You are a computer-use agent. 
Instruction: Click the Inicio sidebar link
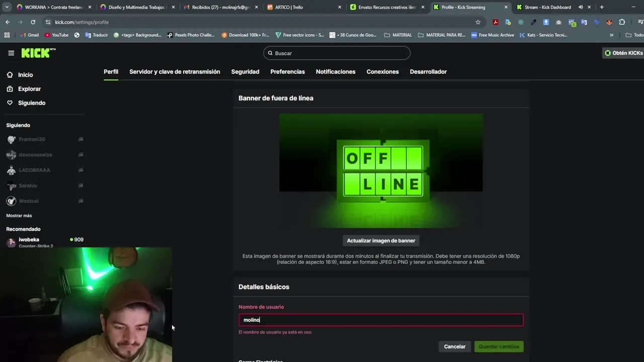(25, 75)
